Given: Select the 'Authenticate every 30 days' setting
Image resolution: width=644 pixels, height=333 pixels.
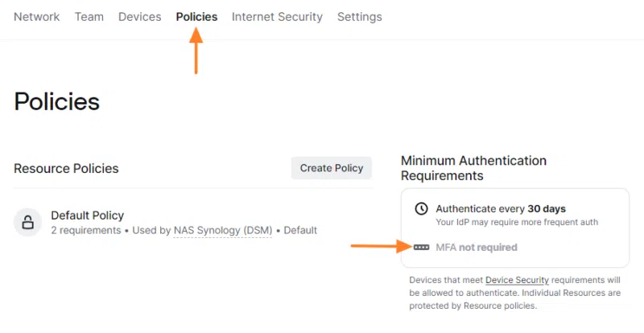Looking at the screenshot, I should coord(501,208).
